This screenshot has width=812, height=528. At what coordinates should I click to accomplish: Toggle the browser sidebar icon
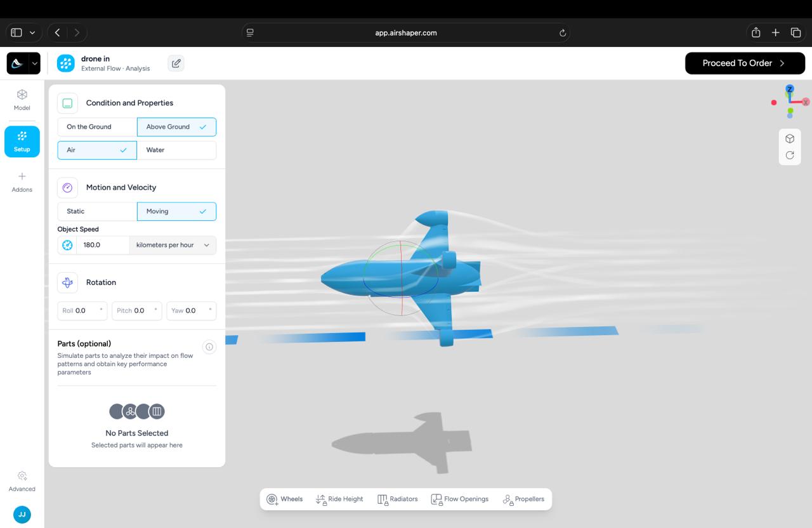click(16, 33)
